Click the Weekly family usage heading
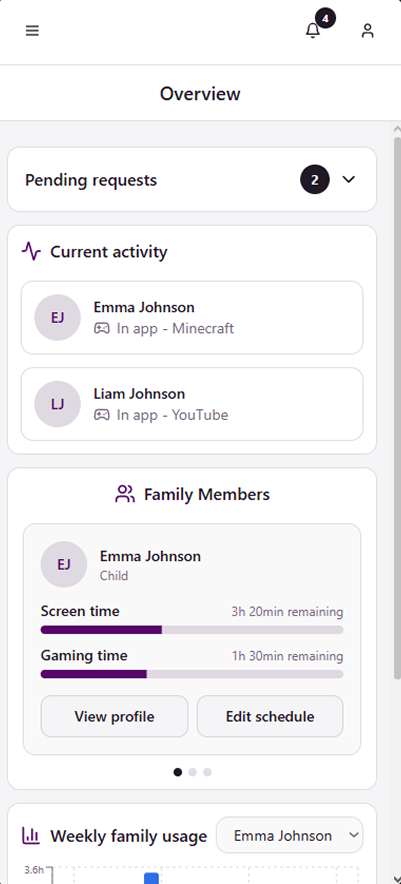 coord(129,836)
